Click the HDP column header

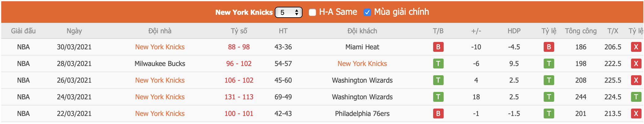click(514, 31)
